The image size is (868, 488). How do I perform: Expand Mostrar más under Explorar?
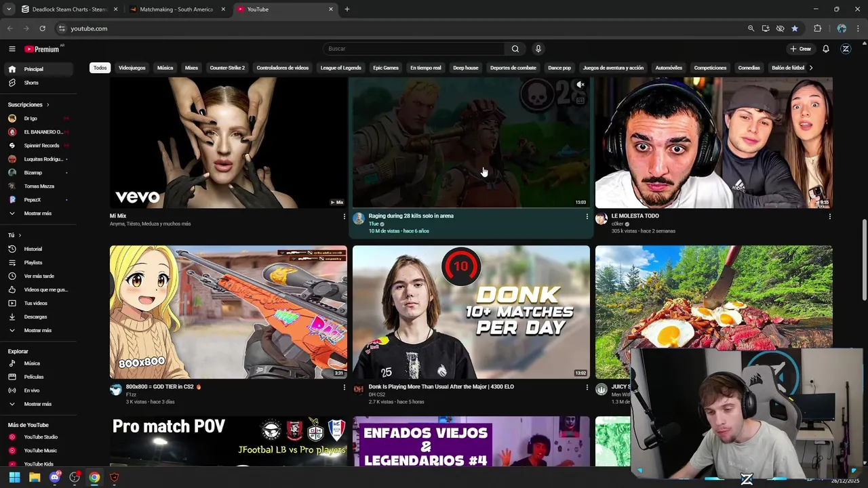[37, 404]
